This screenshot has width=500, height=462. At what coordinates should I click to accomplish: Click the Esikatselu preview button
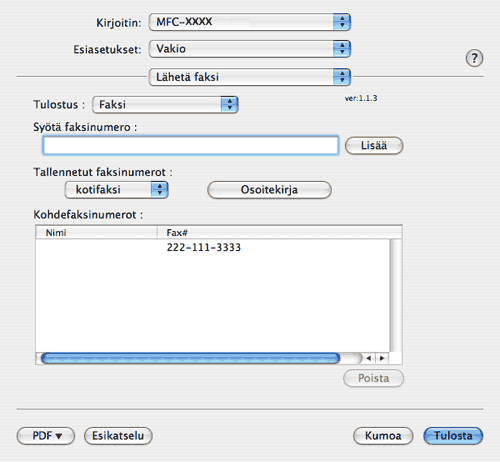pos(118,436)
